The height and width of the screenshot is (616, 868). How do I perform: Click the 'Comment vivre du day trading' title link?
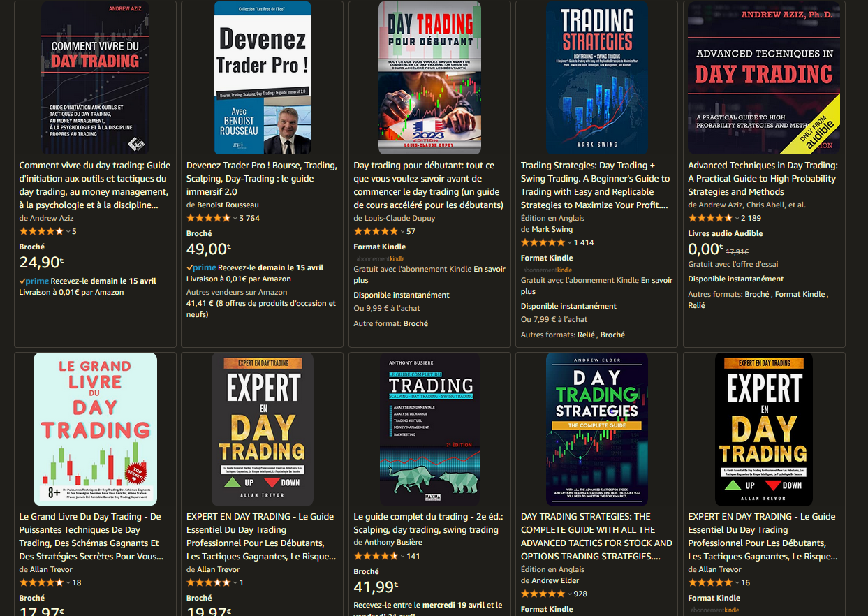pos(95,185)
